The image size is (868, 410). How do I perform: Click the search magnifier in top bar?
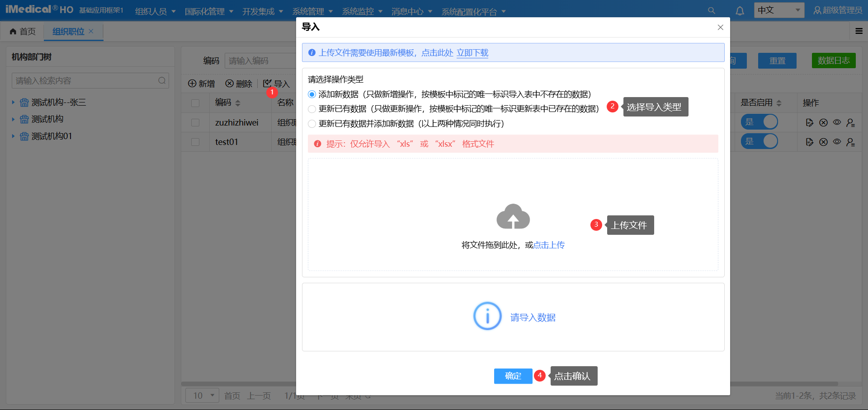pyautogui.click(x=711, y=11)
